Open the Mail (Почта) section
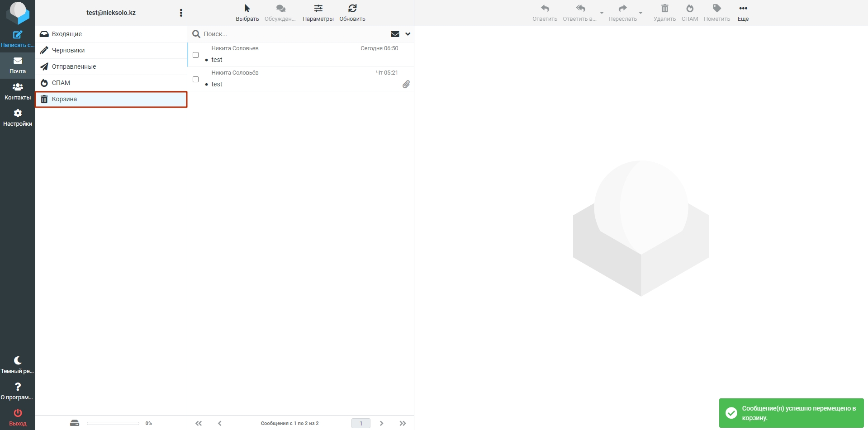Viewport: 868px width, 430px height. click(x=18, y=66)
